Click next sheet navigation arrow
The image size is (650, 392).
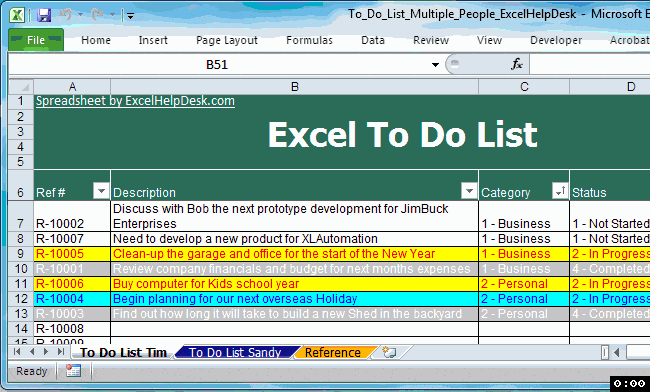46,352
